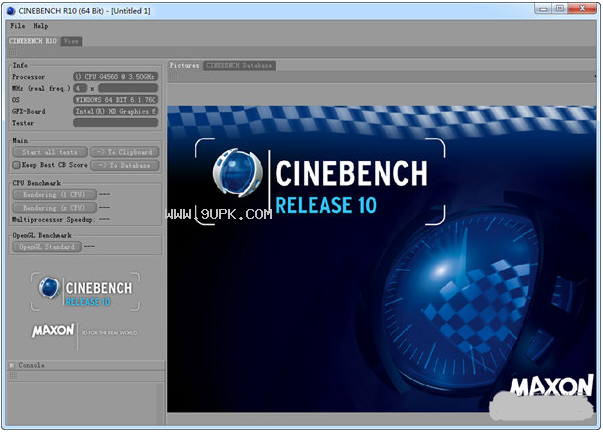This screenshot has width=603, height=433.
Task: Click the grip icon under CINEBENCH R10 tab
Action: (x=13, y=52)
